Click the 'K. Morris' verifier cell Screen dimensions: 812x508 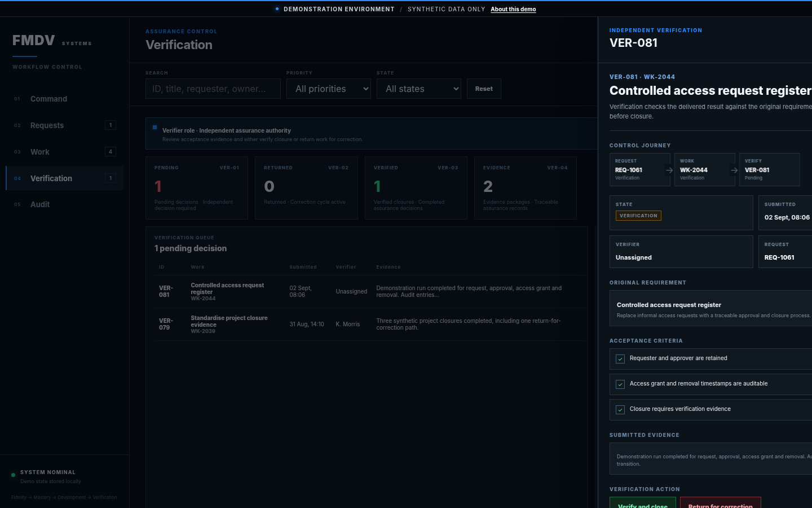coord(348,325)
